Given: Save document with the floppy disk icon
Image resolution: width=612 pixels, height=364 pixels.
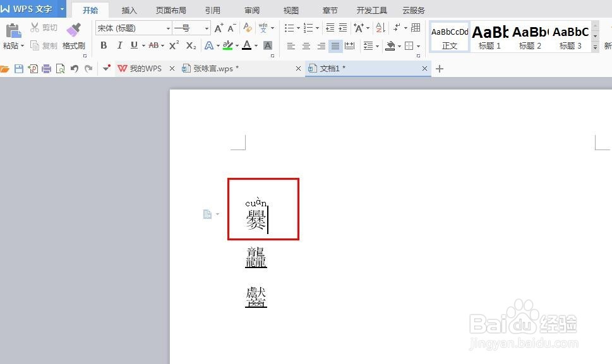Looking at the screenshot, I should [19, 69].
